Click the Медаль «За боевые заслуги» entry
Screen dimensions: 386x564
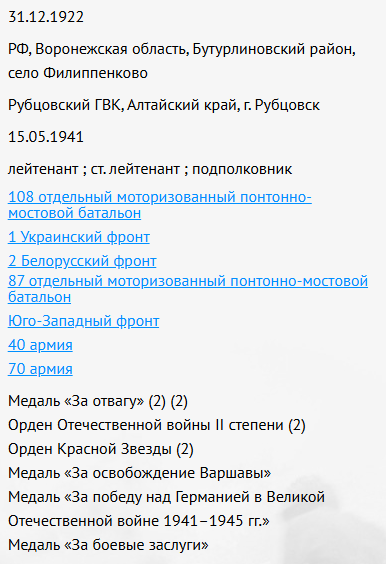coord(108,545)
